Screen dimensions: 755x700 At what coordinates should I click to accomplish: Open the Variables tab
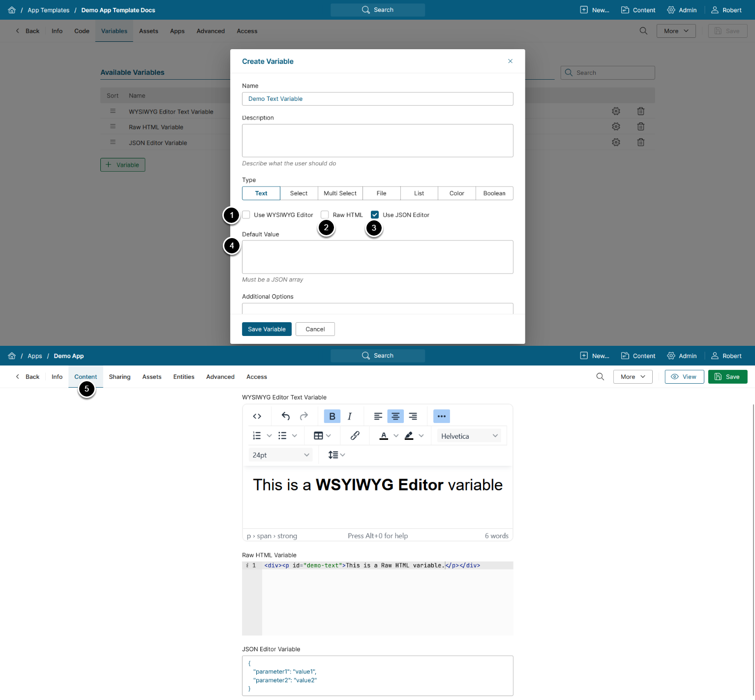tap(114, 31)
